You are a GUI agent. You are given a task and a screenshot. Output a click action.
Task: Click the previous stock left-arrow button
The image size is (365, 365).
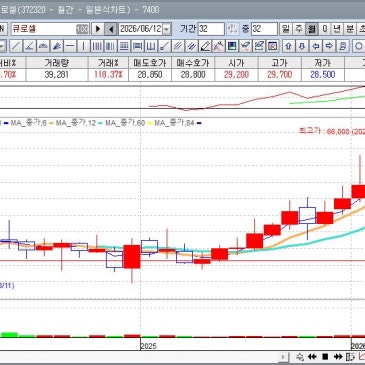pos(111,29)
